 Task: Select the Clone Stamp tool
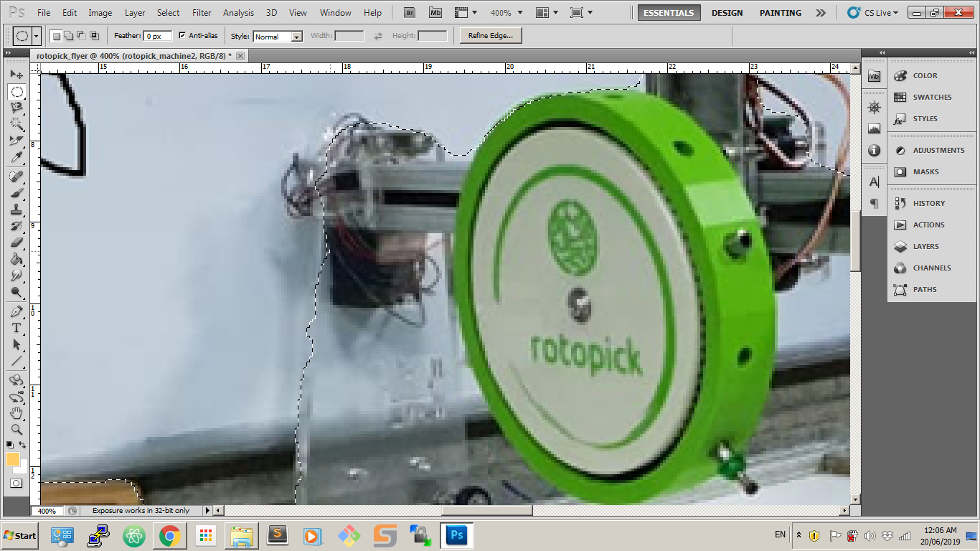[17, 209]
